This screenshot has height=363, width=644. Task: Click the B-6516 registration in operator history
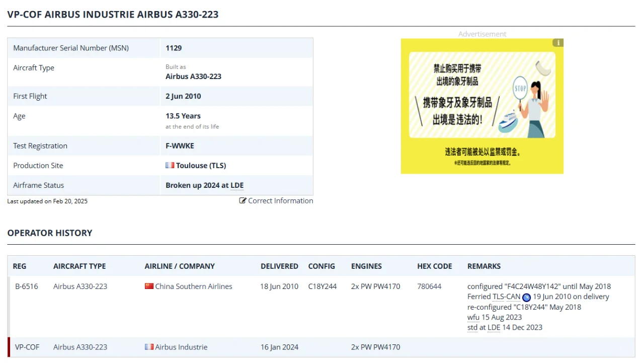[x=26, y=286]
